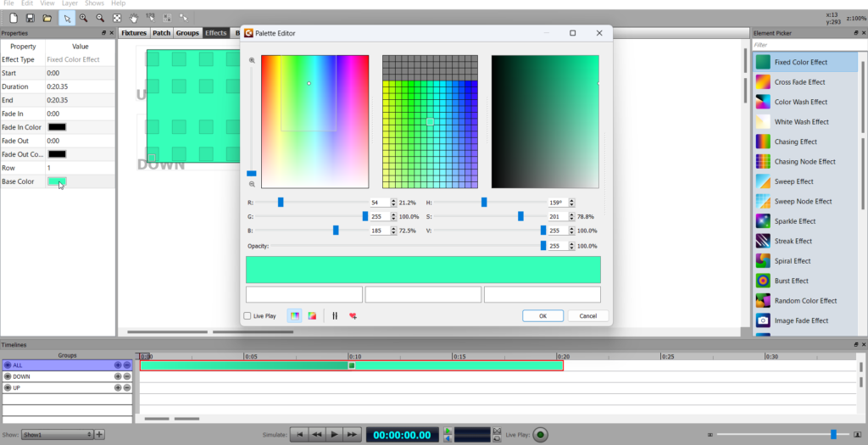Add a new show with plus button

100,434
